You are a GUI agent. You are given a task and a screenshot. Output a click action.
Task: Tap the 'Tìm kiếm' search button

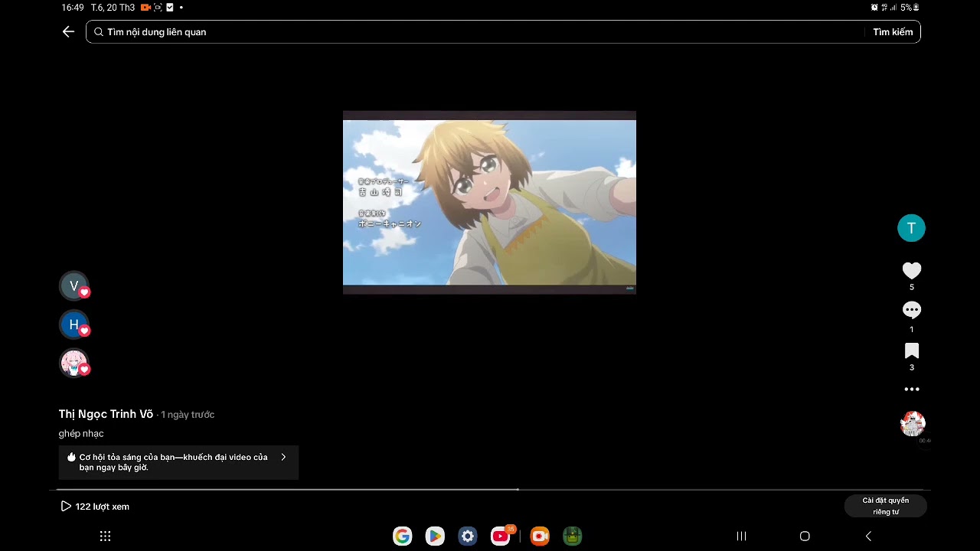point(893,32)
